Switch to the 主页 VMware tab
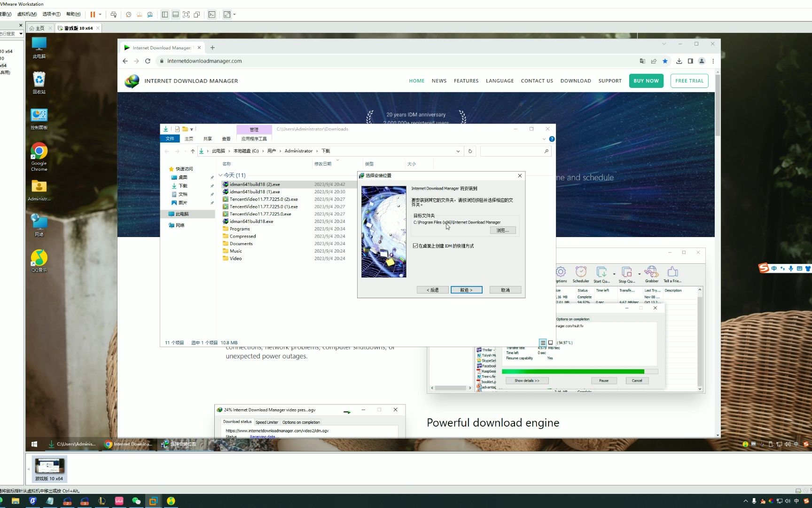This screenshot has width=812, height=508. click(40, 28)
